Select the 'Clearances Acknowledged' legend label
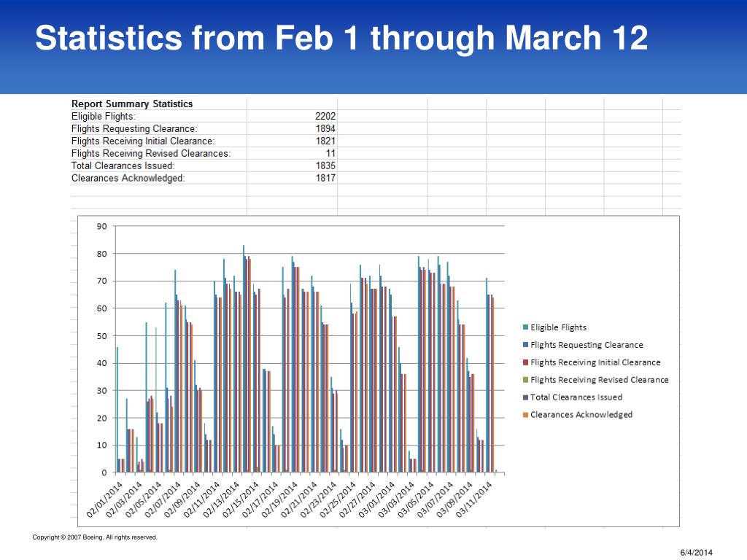747x560 pixels. tap(581, 415)
